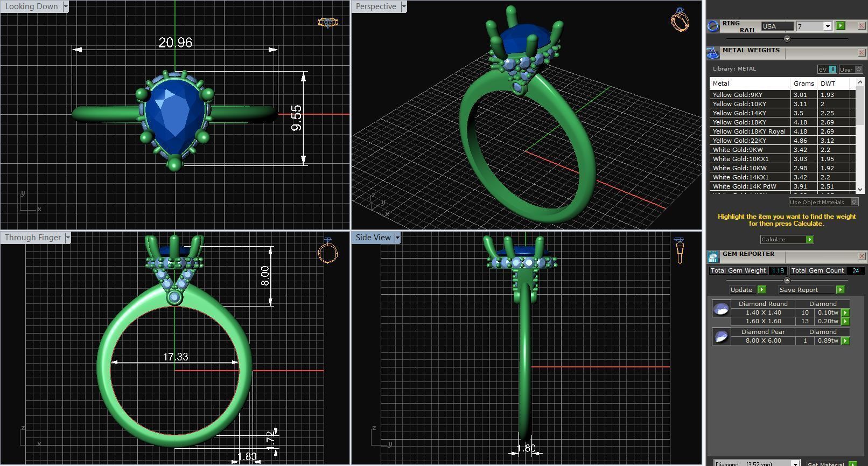Click the Save Report button
Viewport: 868px width, 466px height.
[x=806, y=290]
